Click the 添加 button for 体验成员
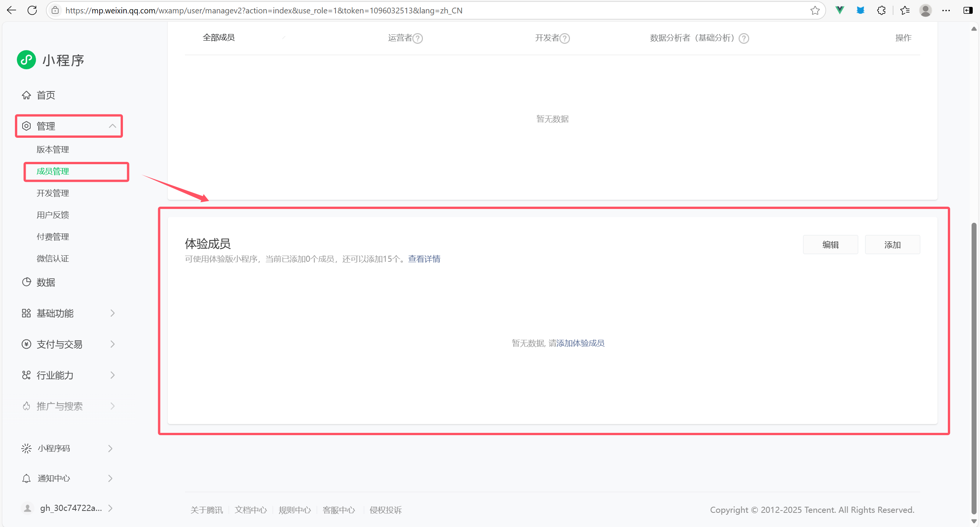 click(892, 245)
